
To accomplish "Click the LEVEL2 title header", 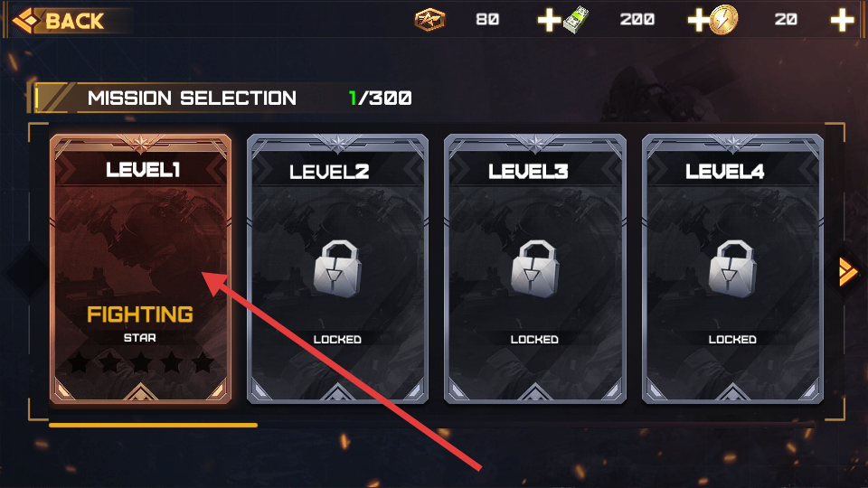I will [x=329, y=172].
